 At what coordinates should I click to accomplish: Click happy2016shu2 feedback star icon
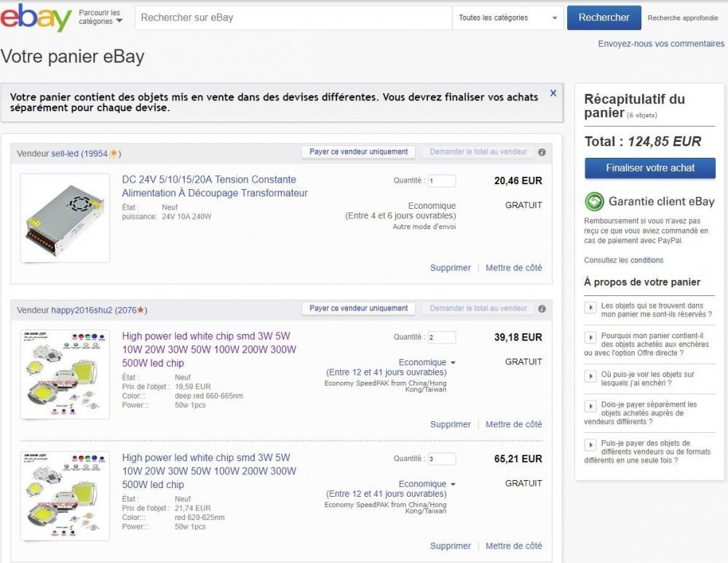coord(141,310)
